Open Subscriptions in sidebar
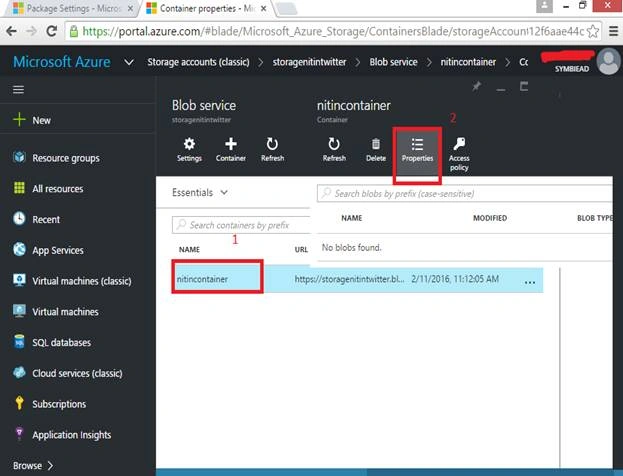This screenshot has height=476, width=623. 49,404
